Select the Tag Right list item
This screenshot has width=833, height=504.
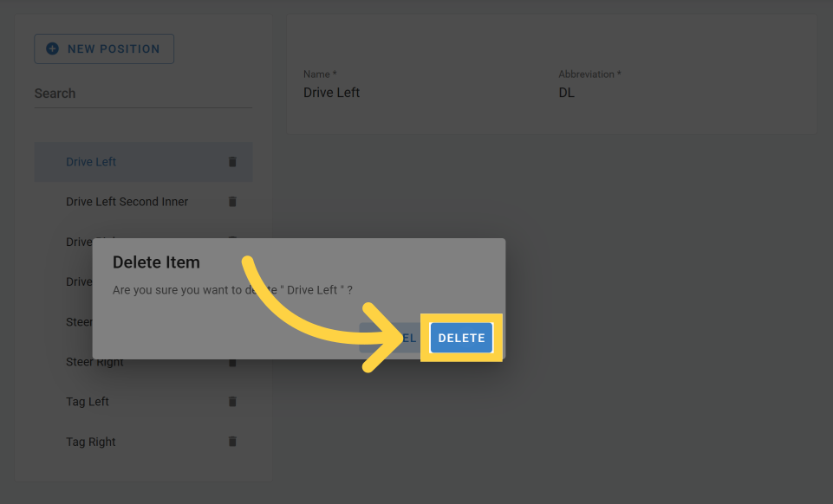tap(91, 442)
